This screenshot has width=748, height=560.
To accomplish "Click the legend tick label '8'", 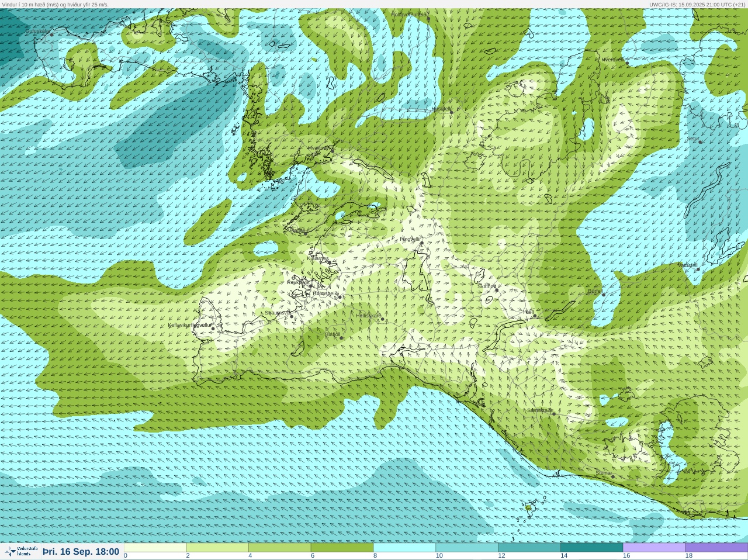I will pos(375,556).
